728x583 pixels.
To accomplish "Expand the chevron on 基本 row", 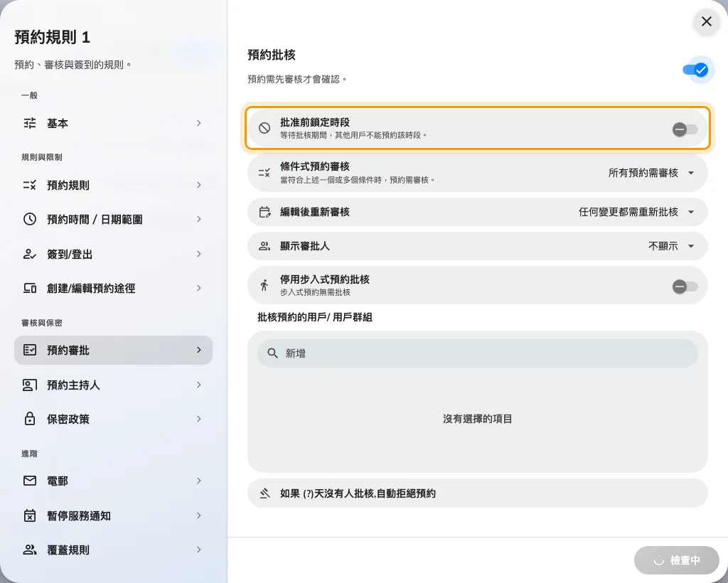I will (x=199, y=123).
